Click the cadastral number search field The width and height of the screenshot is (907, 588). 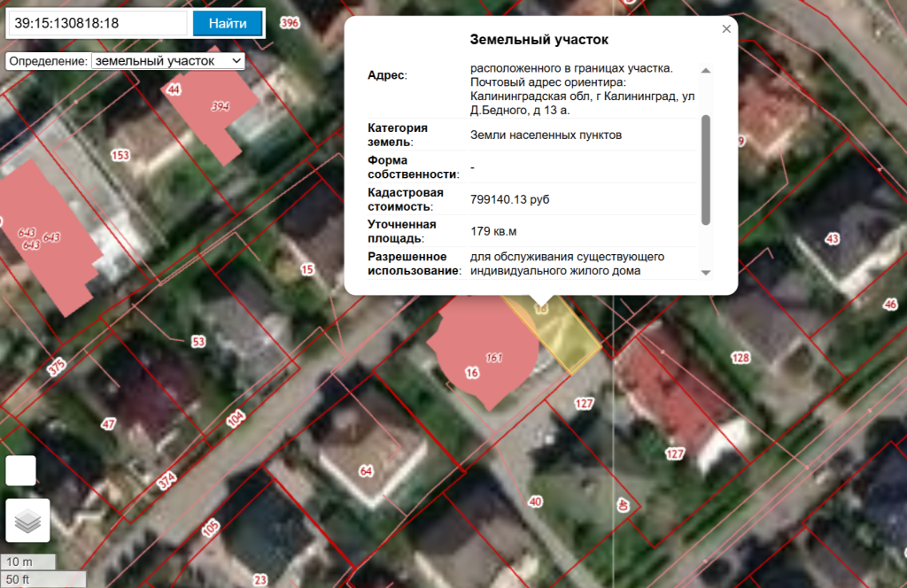click(x=96, y=23)
